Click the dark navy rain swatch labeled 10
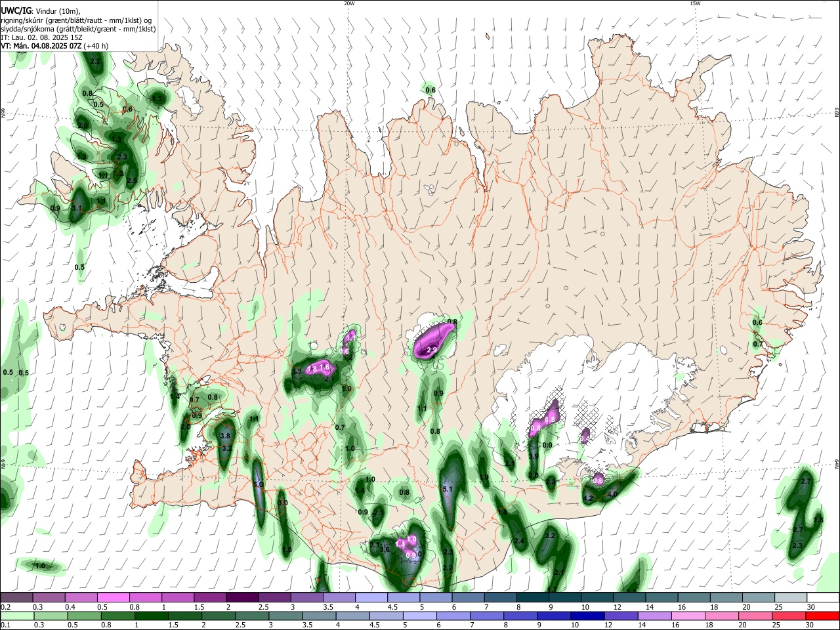This screenshot has width=840, height=630. pyautogui.click(x=587, y=616)
